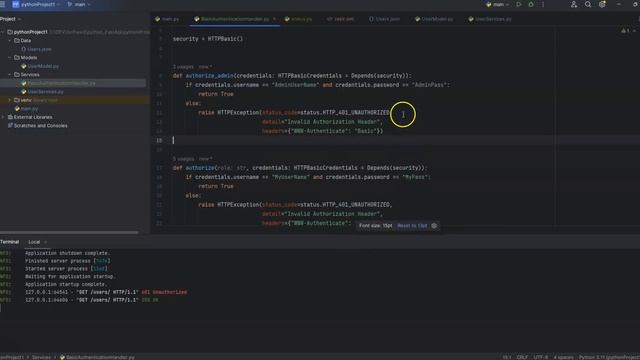Click the Debug bug icon
The image size is (640, 360).
(x=531, y=4)
